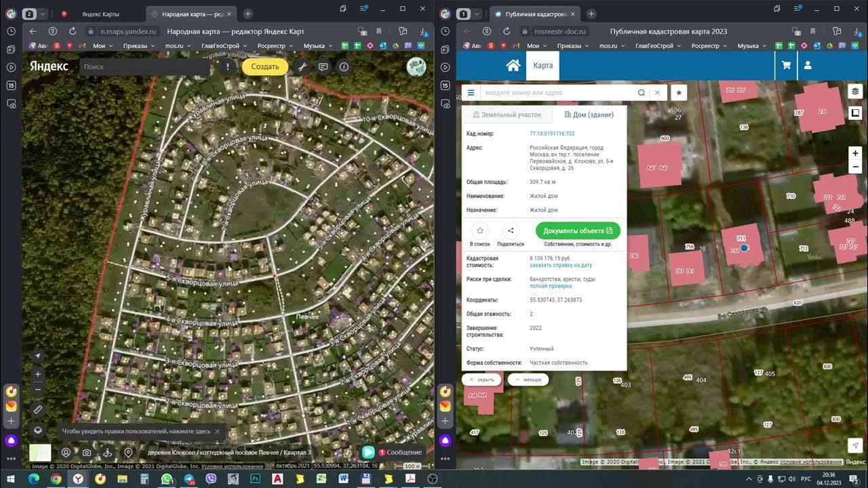Switch to Дом (здание) tab
The image size is (868, 488).
589,115
